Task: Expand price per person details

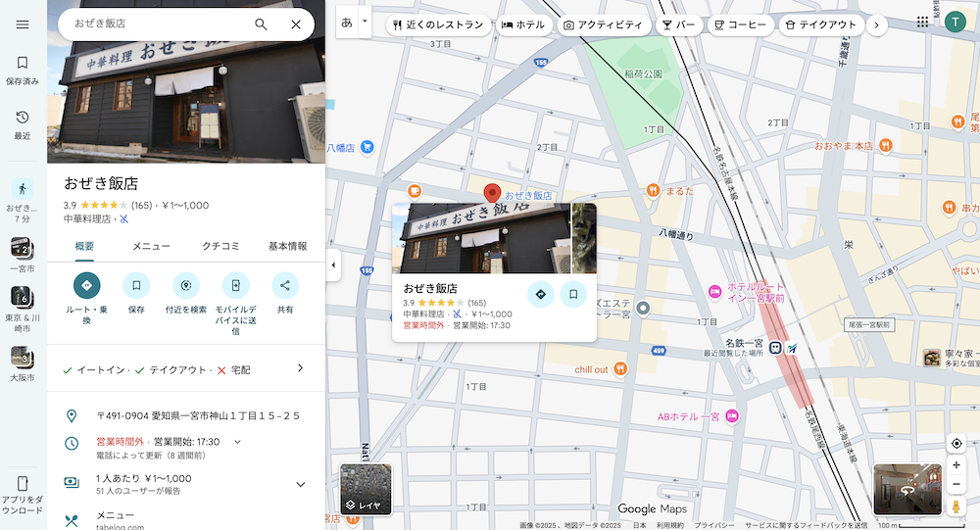Action: [300, 484]
